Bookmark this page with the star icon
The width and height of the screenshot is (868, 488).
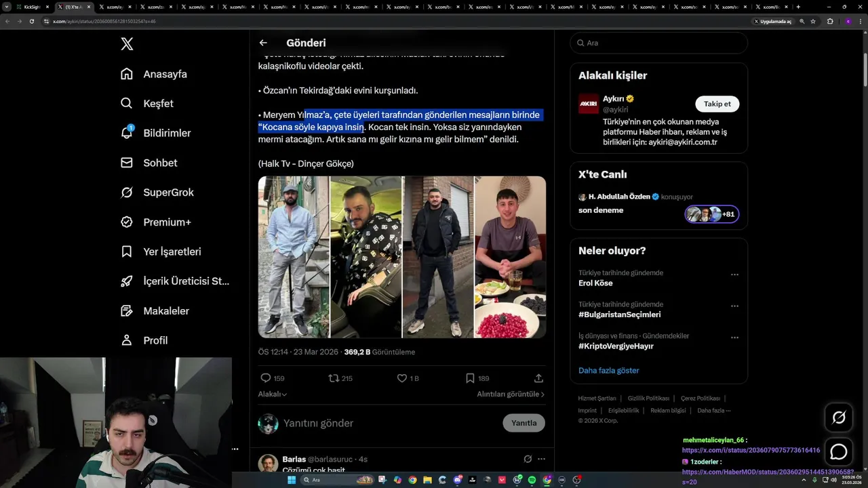[x=813, y=21]
